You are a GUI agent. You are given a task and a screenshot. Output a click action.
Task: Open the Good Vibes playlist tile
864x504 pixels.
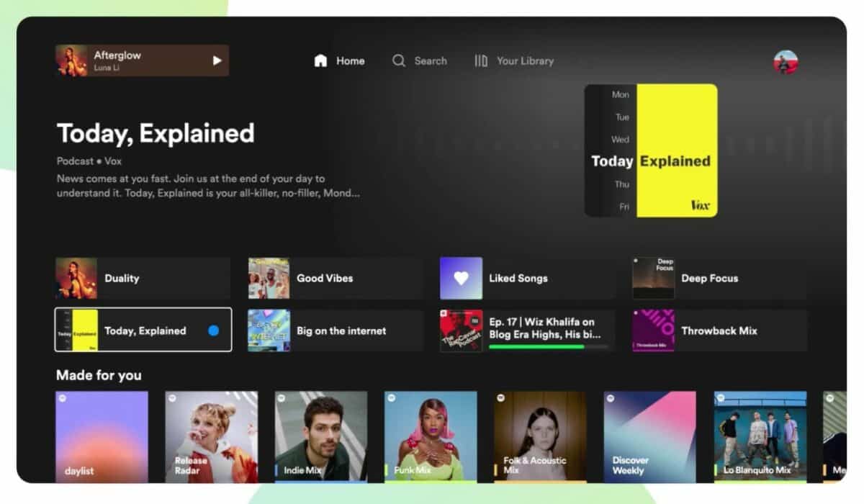click(335, 278)
